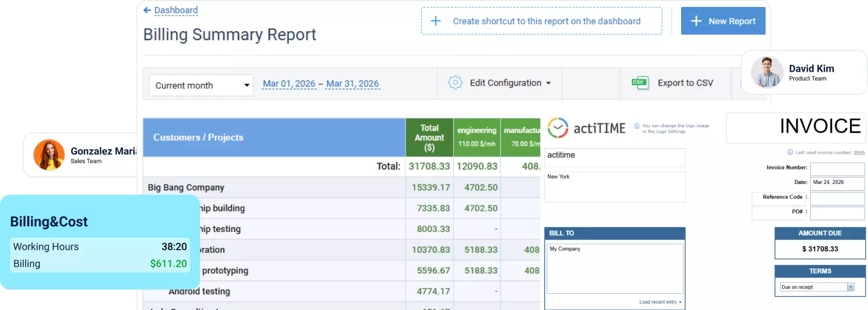Click the actiTIME clock logo
This screenshot has height=310, width=868.
pyautogui.click(x=558, y=128)
